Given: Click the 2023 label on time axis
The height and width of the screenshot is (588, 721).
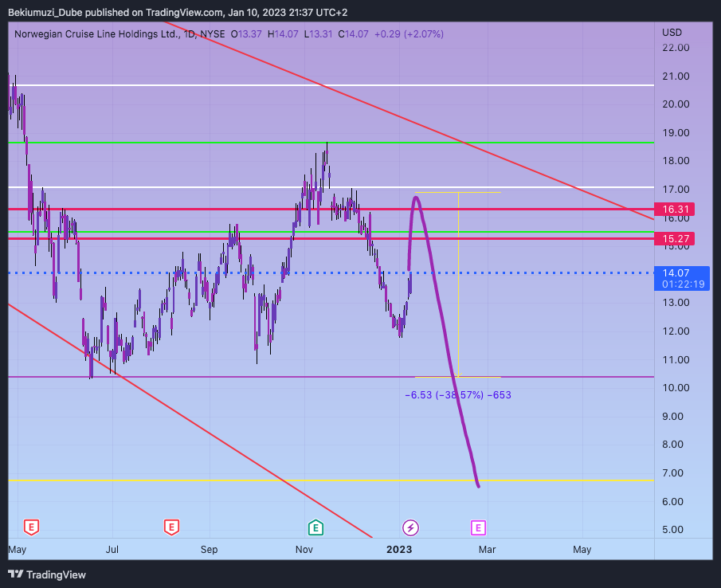Looking at the screenshot, I should (x=399, y=550).
